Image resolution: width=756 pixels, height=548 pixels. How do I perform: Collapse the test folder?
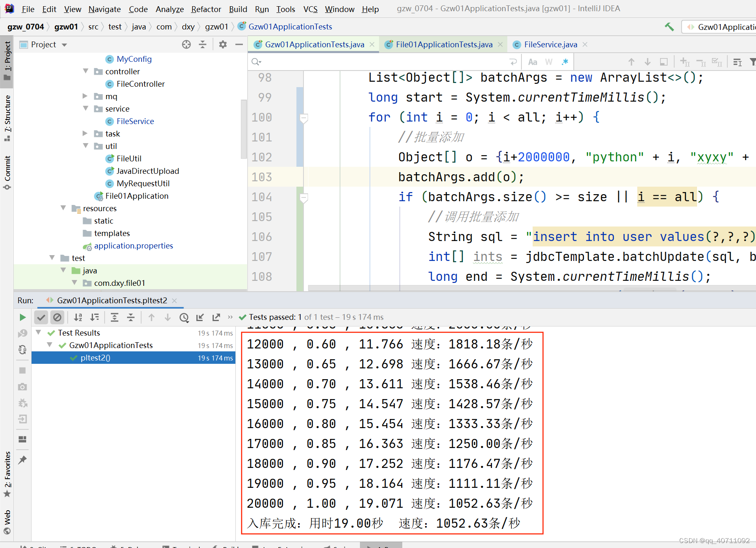point(52,258)
